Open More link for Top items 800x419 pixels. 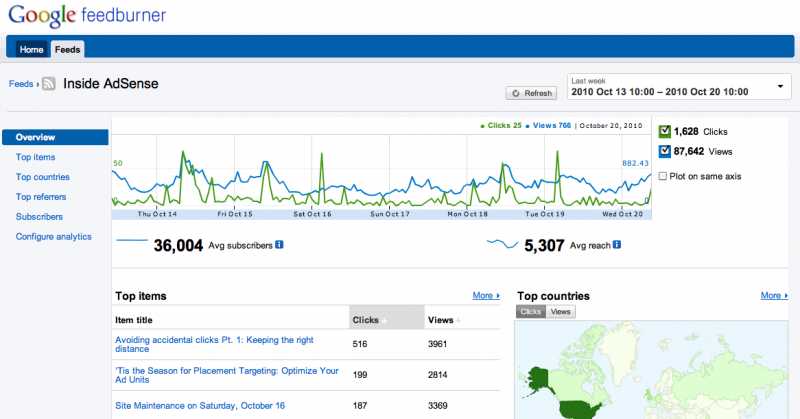pos(486,296)
